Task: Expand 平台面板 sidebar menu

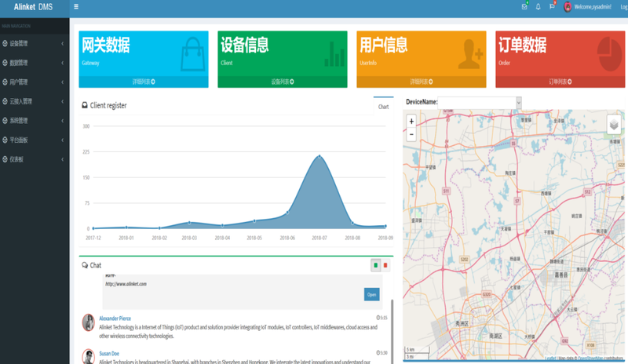Action: (x=35, y=140)
